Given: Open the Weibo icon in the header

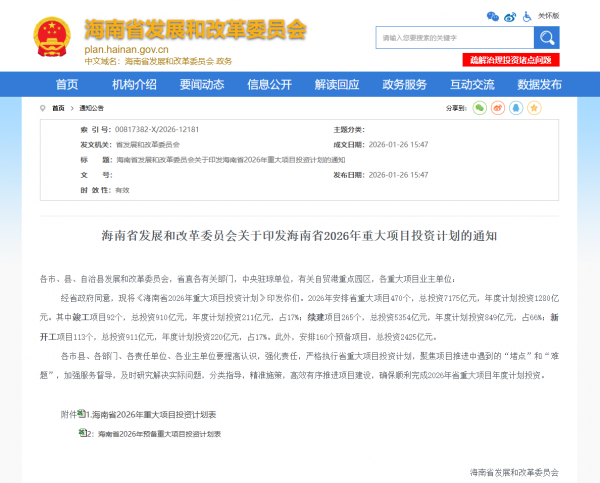Looking at the screenshot, I should tap(509, 16).
